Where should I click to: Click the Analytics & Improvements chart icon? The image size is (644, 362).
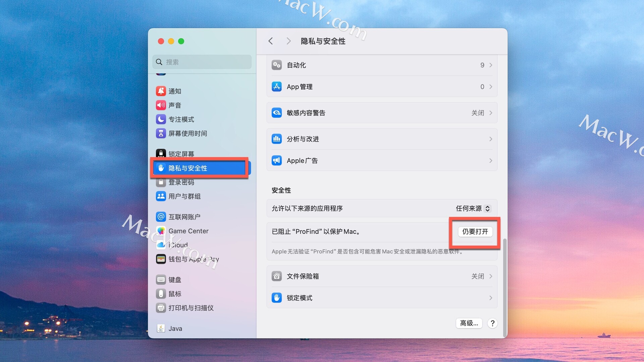click(x=276, y=139)
